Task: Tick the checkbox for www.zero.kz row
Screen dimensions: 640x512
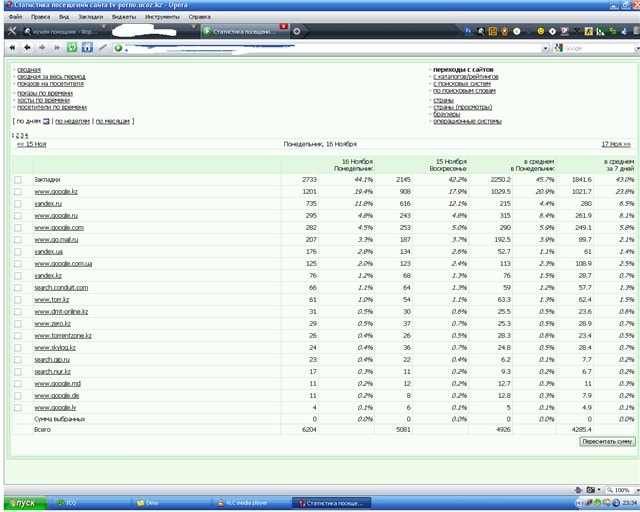Action: [18, 324]
